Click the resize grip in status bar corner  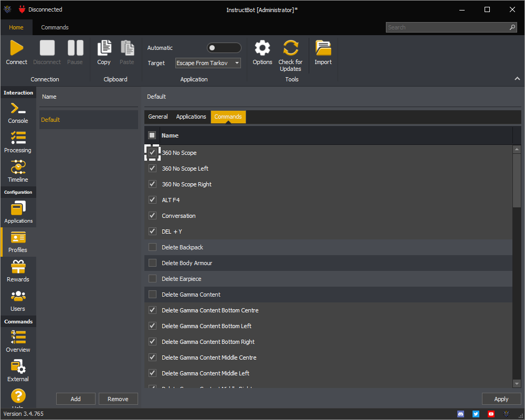click(x=521, y=416)
